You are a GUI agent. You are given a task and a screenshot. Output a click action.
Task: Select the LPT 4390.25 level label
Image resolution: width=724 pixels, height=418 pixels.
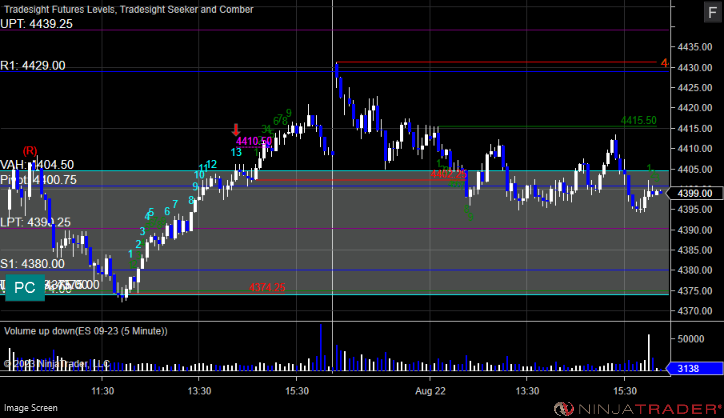[36, 222]
